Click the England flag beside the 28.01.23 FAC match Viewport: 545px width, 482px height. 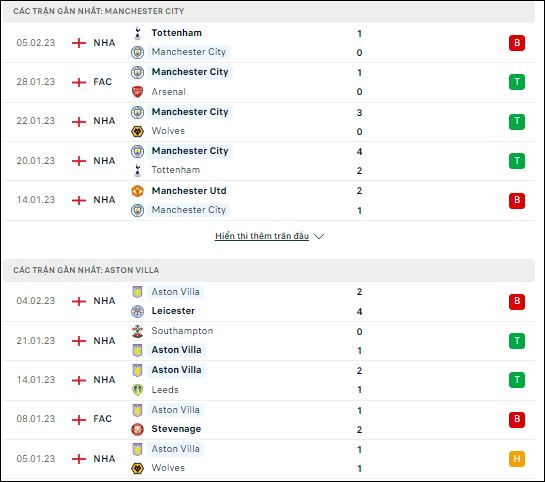[x=79, y=82]
